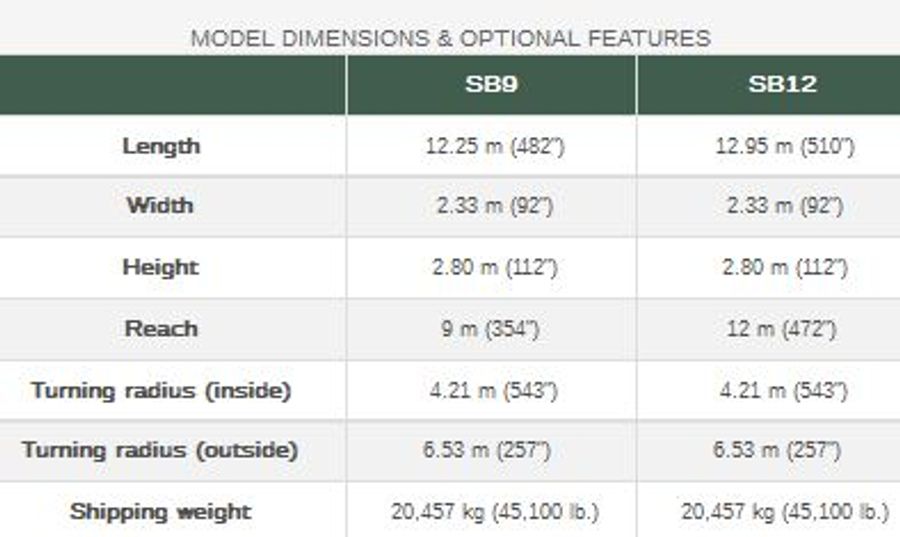Select the SB9 column header

(x=491, y=84)
